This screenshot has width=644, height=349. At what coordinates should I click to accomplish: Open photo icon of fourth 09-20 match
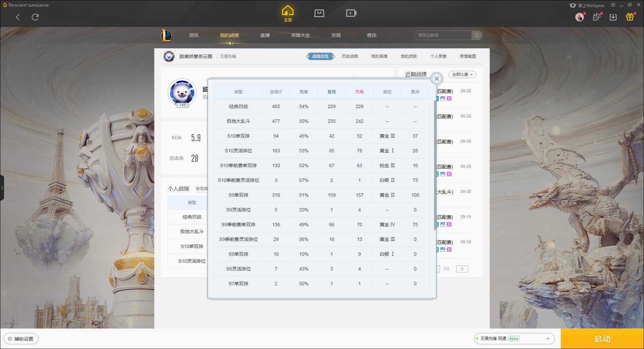click(443, 174)
